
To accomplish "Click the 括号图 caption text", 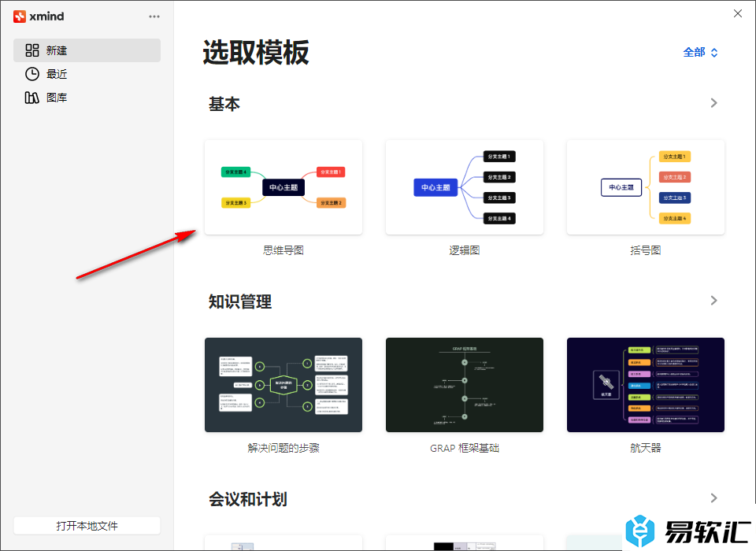I will 646,250.
